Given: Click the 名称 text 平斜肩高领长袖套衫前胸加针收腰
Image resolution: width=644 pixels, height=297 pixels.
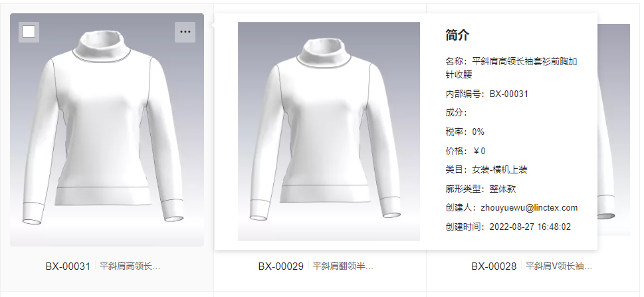Looking at the screenshot, I should 512,68.
